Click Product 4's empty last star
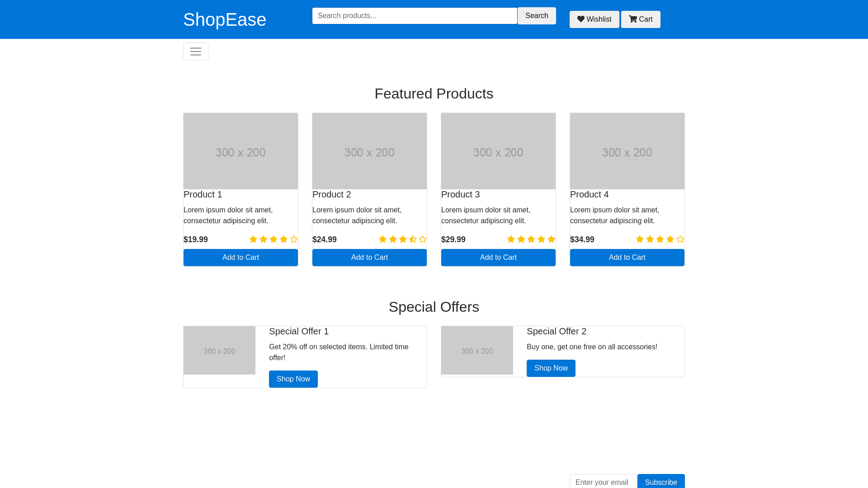Image resolution: width=868 pixels, height=488 pixels. [x=680, y=239]
